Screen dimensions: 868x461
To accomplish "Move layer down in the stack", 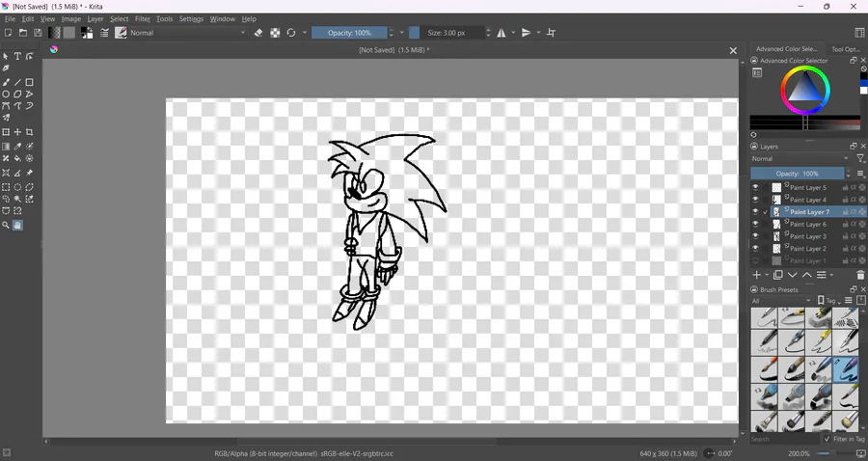I will point(792,275).
